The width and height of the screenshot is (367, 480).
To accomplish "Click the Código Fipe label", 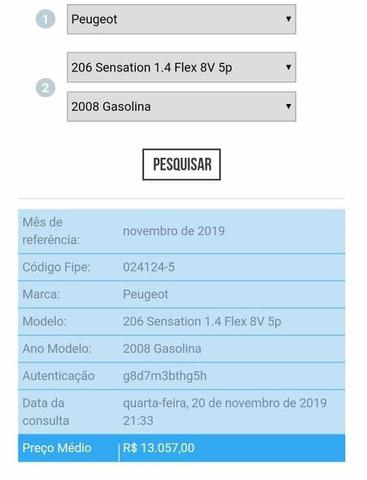I will [56, 267].
